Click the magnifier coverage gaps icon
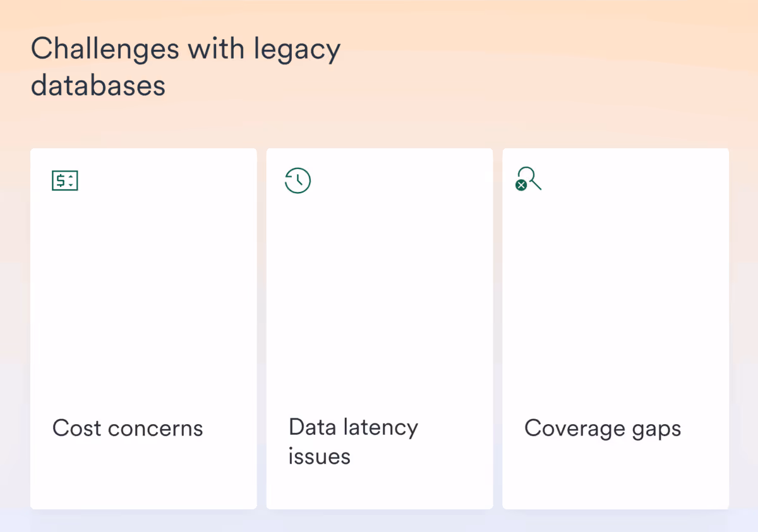This screenshot has height=532, width=758. tap(529, 179)
